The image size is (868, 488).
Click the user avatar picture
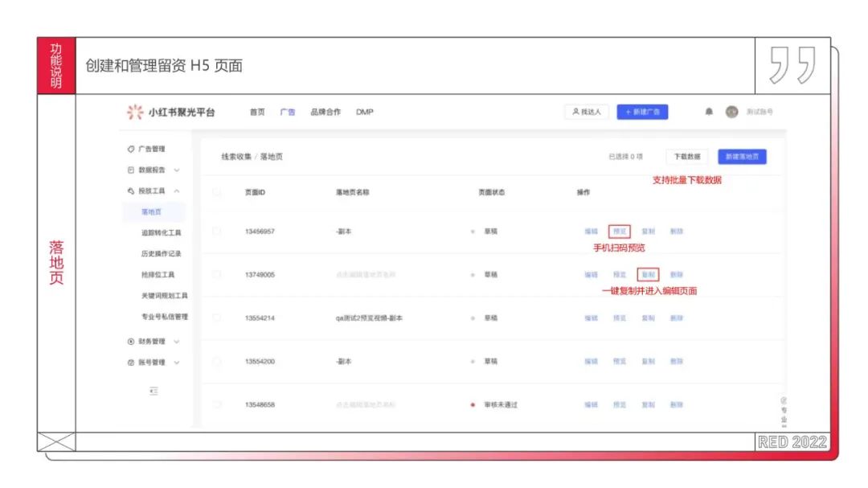pyautogui.click(x=732, y=112)
